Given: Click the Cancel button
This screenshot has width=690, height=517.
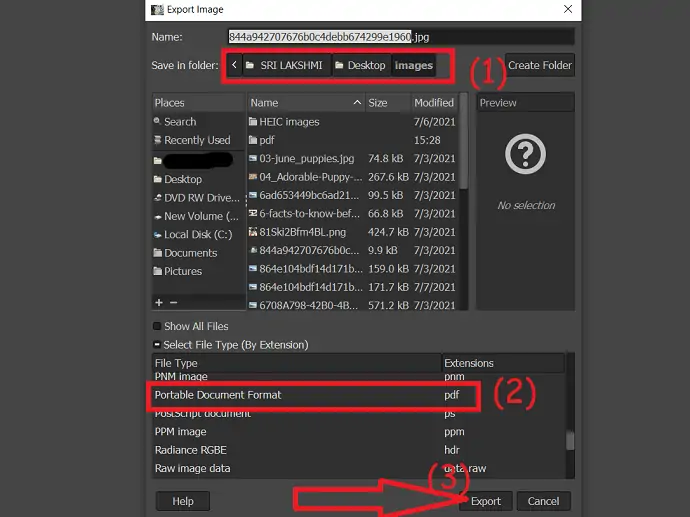Looking at the screenshot, I should tap(543, 501).
